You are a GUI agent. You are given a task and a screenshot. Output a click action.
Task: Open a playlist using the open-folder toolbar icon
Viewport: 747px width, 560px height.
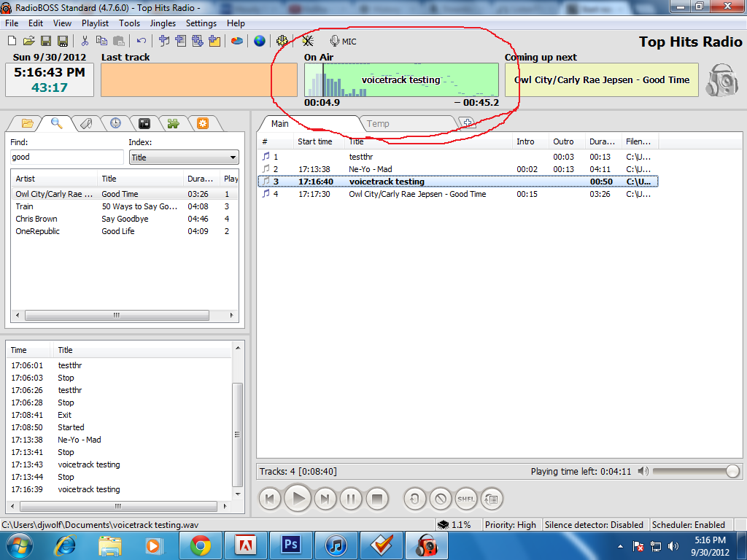[28, 41]
